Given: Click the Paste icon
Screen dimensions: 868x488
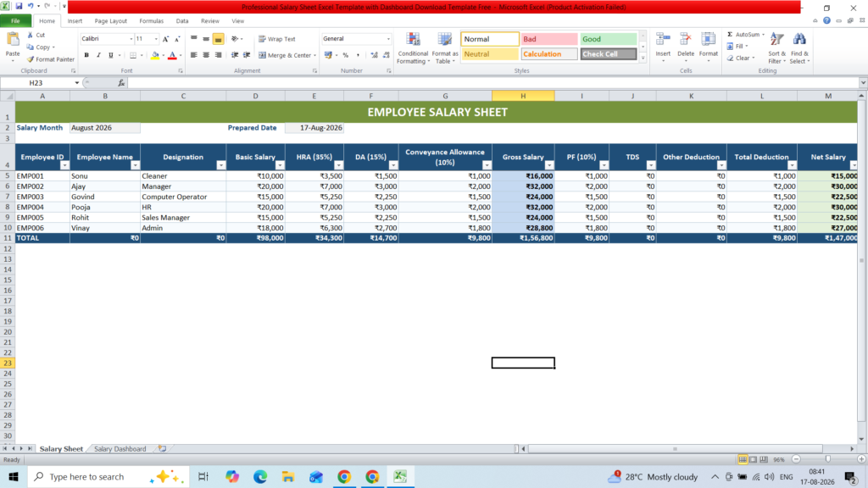Looking at the screenshot, I should pos(12,41).
